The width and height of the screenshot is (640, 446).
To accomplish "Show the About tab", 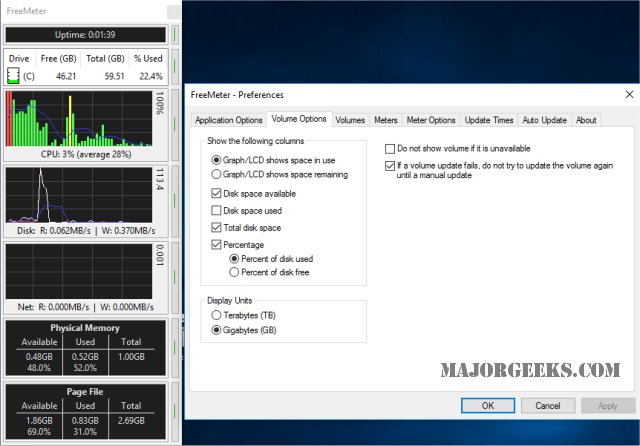I will point(586,120).
